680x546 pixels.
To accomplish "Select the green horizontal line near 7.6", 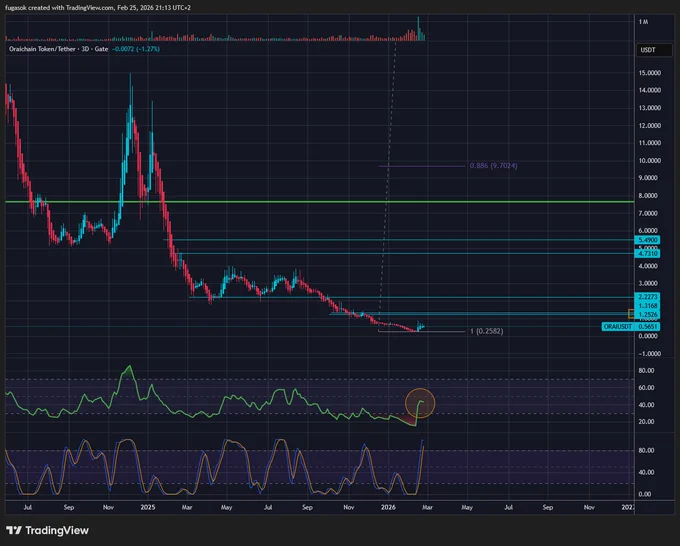I will (x=320, y=202).
